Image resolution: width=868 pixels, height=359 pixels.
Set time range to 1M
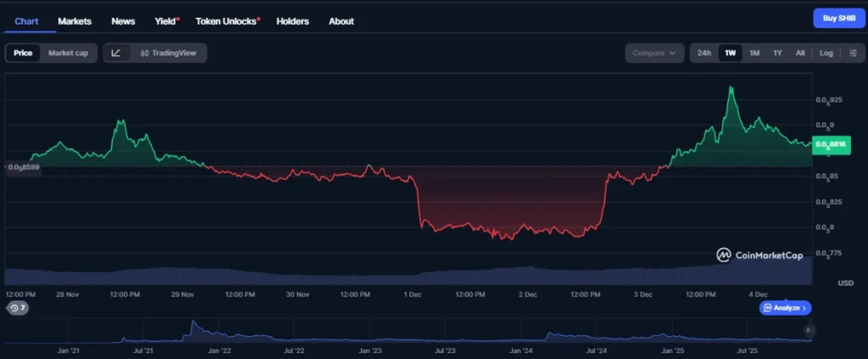tap(754, 53)
